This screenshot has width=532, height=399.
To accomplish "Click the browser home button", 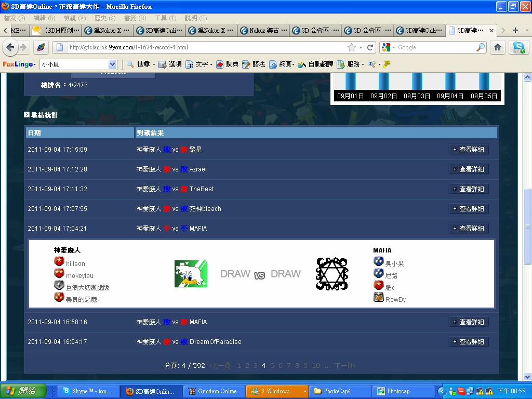I will [497, 47].
